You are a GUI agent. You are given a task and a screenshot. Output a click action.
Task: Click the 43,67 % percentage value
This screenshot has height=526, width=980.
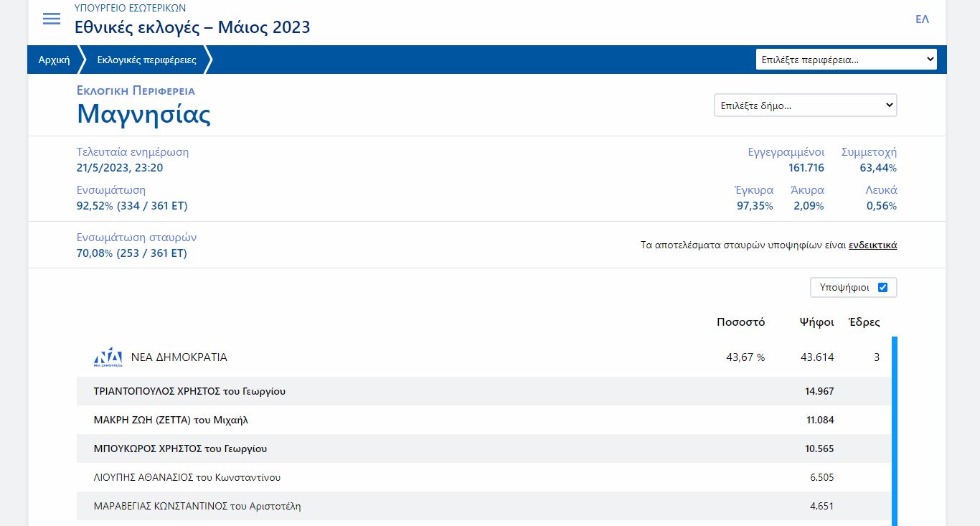[x=745, y=357]
